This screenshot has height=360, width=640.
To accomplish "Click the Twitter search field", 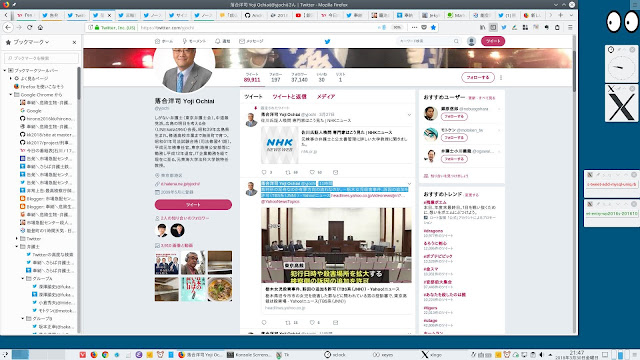I will point(429,41).
